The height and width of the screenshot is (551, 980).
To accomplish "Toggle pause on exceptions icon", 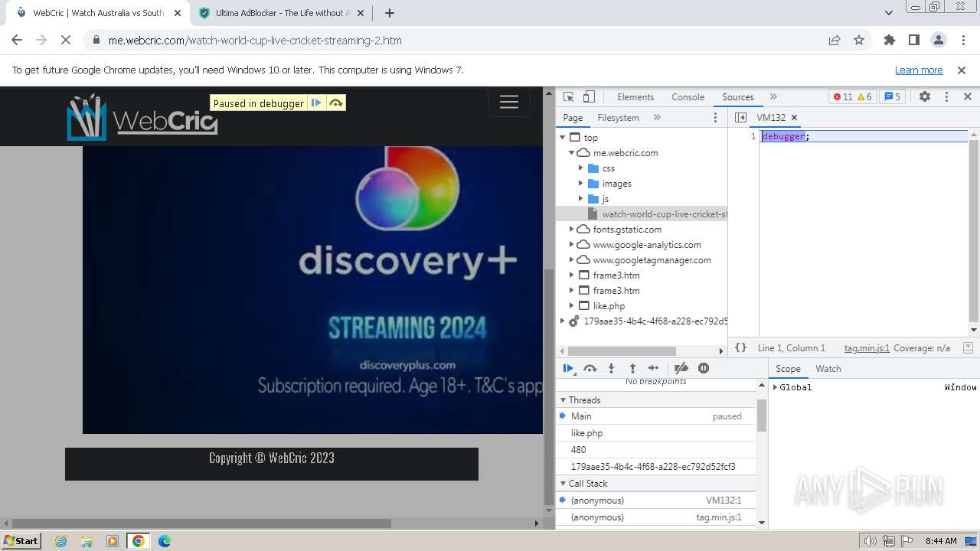I will pos(704,368).
